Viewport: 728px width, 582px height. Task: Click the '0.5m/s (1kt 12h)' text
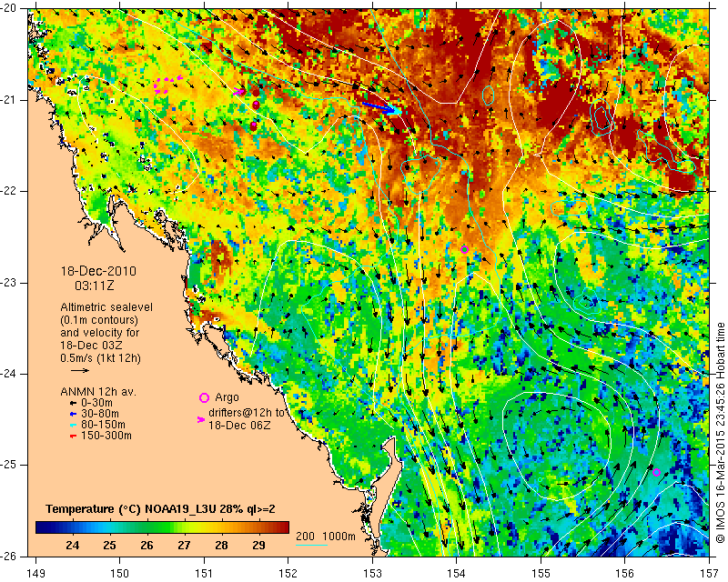100,358
